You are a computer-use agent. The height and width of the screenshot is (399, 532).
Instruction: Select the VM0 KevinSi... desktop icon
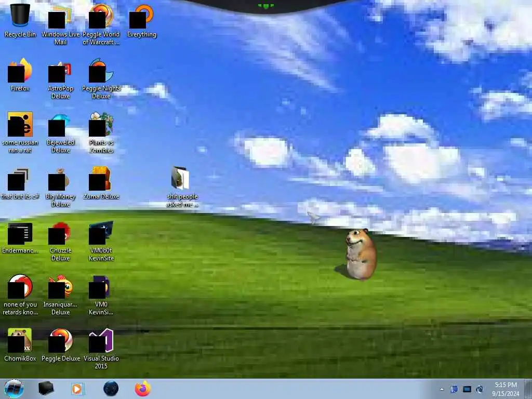click(x=101, y=295)
